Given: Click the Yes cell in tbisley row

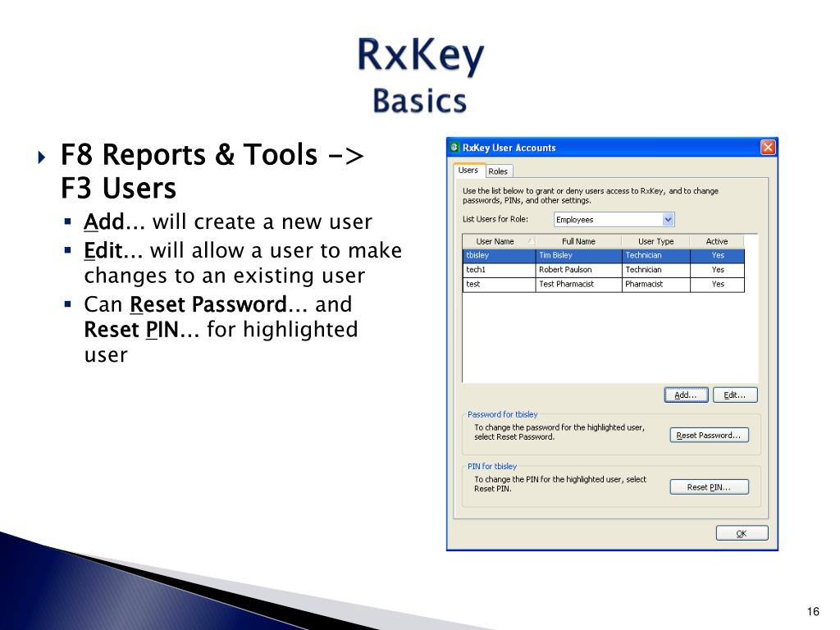Looking at the screenshot, I should (x=717, y=256).
